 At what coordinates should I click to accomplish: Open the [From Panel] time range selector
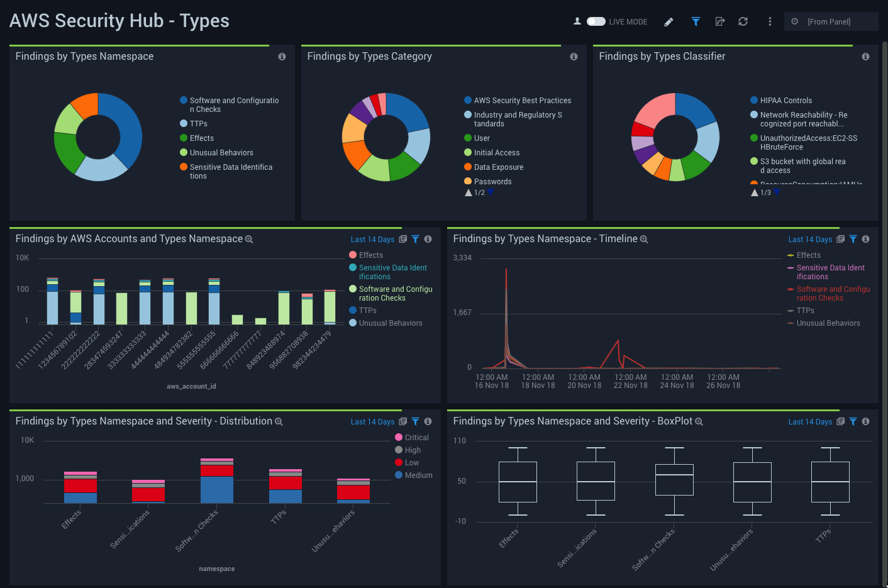pyautogui.click(x=831, y=21)
